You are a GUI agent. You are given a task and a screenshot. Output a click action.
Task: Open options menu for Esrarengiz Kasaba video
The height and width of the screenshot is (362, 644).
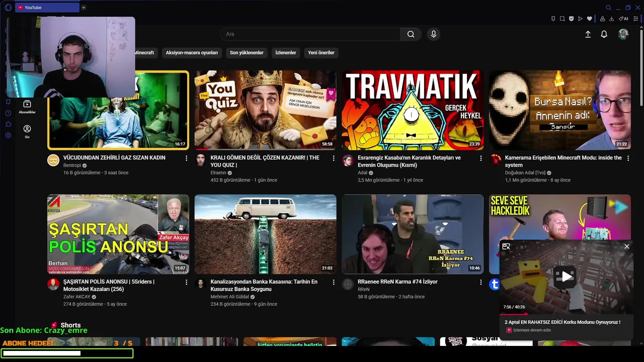pyautogui.click(x=480, y=158)
